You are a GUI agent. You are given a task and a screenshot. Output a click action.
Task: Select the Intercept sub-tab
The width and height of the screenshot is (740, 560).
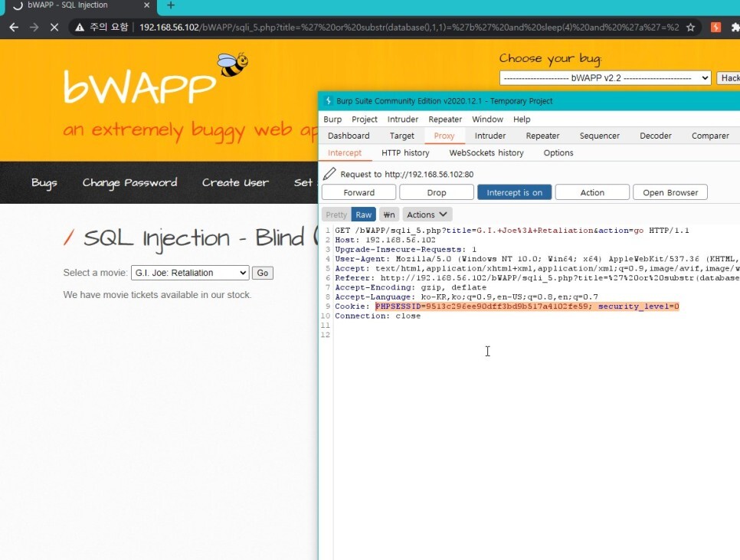[345, 153]
